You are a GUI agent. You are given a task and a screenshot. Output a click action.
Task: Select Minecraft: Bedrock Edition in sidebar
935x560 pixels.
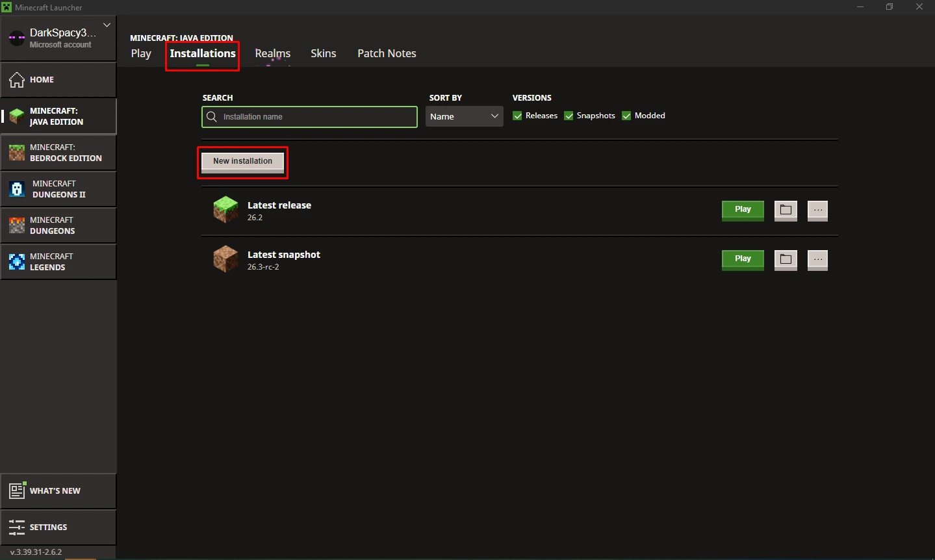tap(58, 153)
